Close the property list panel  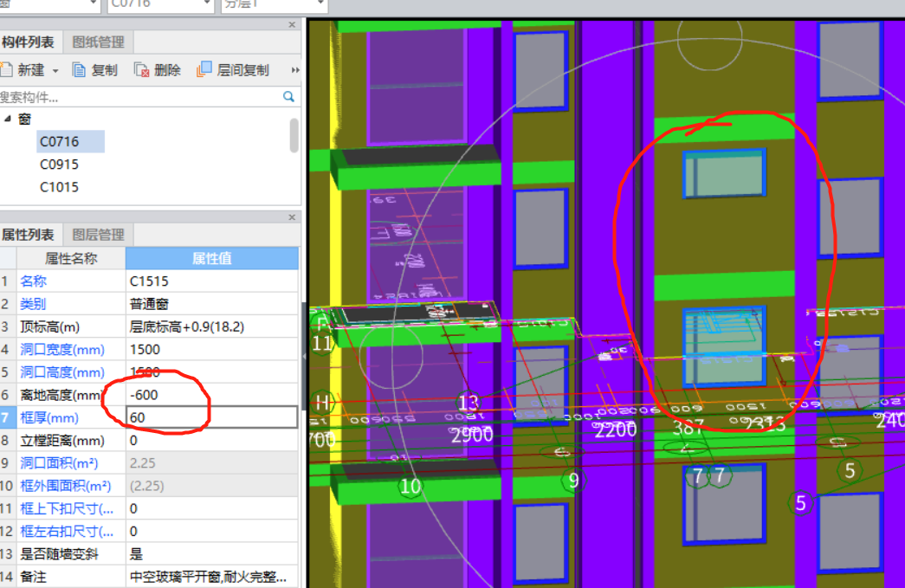coord(292,217)
